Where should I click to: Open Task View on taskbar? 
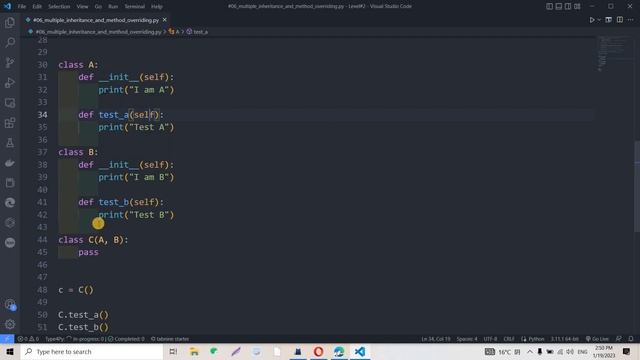coord(173,352)
